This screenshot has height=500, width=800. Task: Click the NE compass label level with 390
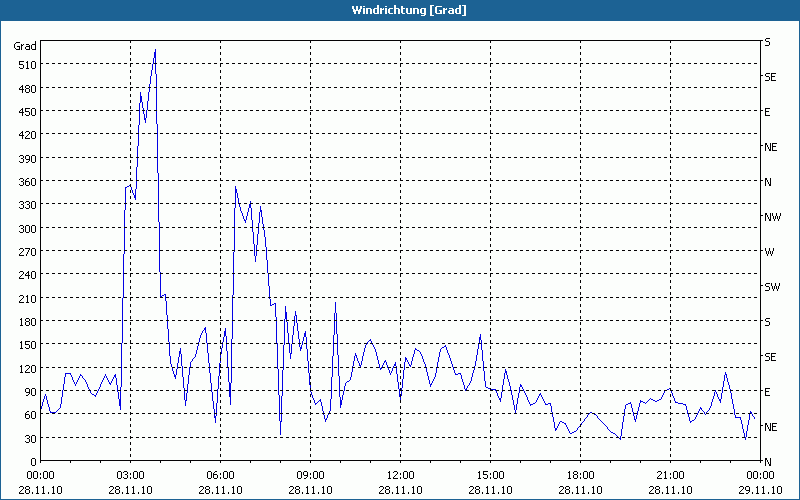pyautogui.click(x=770, y=147)
